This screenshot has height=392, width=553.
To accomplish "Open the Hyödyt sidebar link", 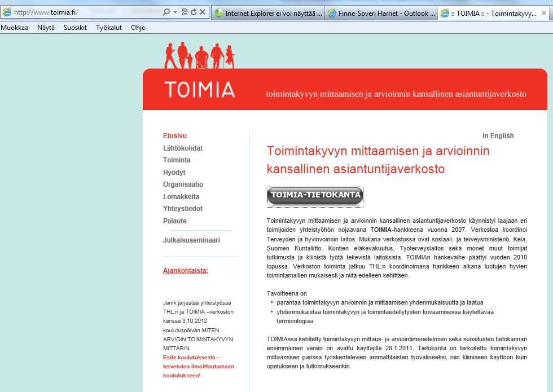I will tap(174, 173).
